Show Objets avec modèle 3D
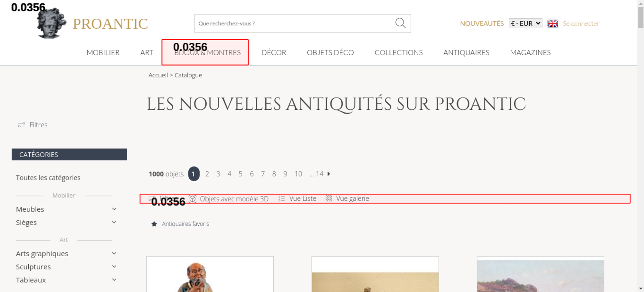This screenshot has height=292, width=644. tap(234, 199)
